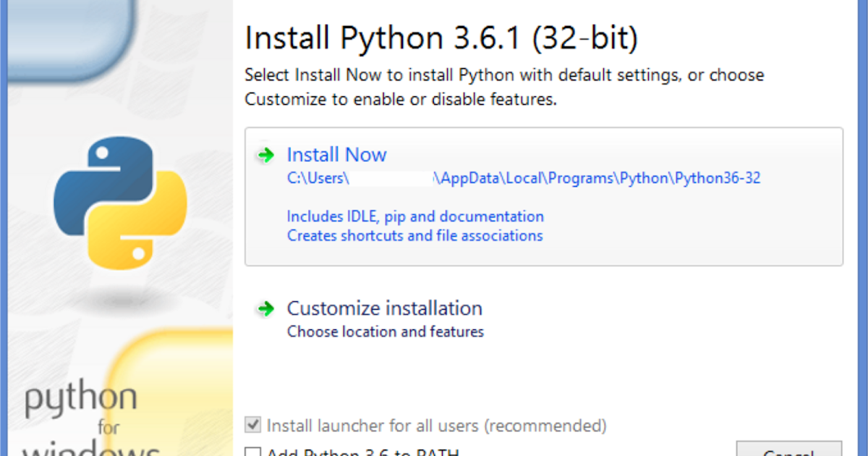868x456 pixels.
Task: Click the Includes IDLE, pip and documentation text
Action: 415,216
